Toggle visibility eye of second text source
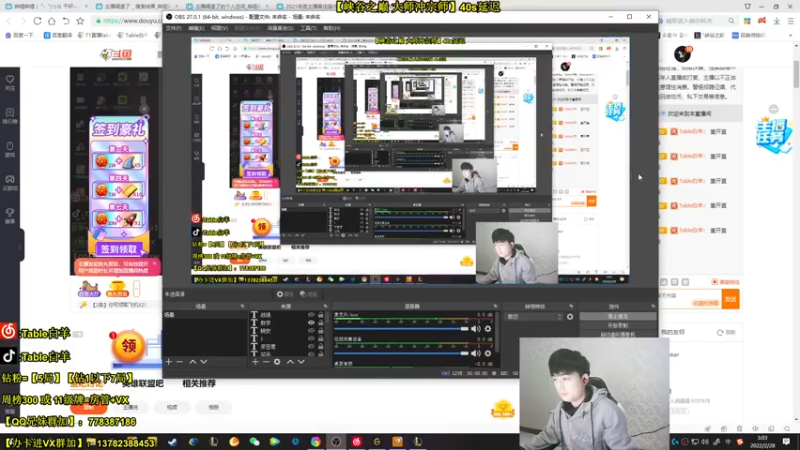This screenshot has height=450, width=800. tap(311, 323)
